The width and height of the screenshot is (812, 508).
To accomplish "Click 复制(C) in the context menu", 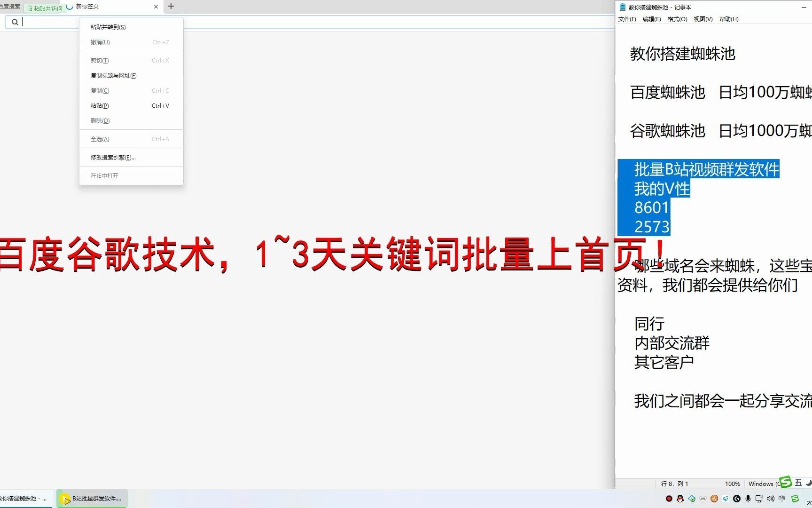I will (131, 91).
